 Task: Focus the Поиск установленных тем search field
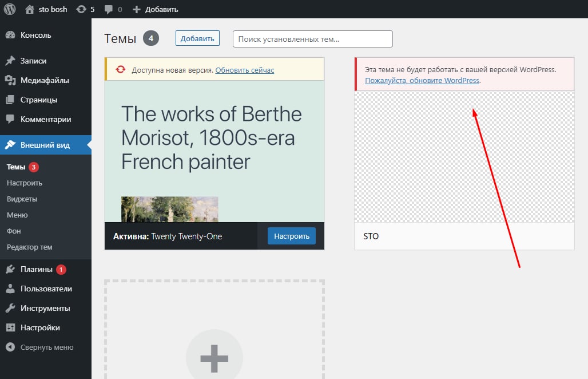(313, 39)
